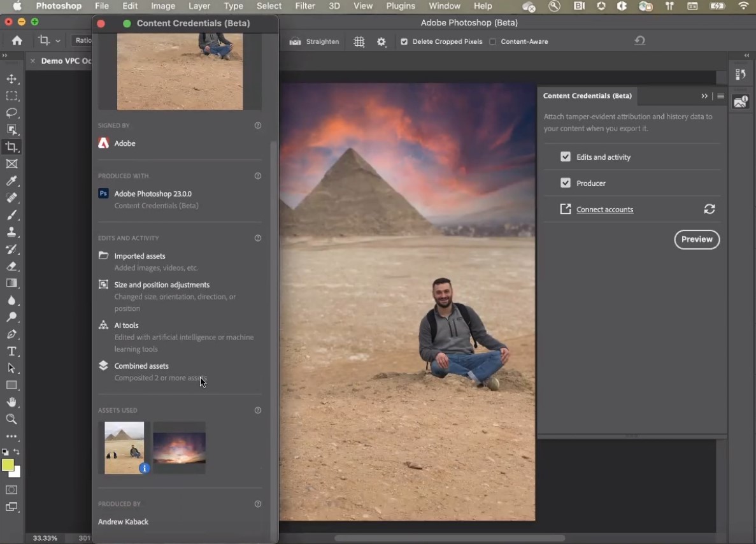Uncheck the Producer checkbox
Image resolution: width=756 pixels, height=544 pixels.
566,183
